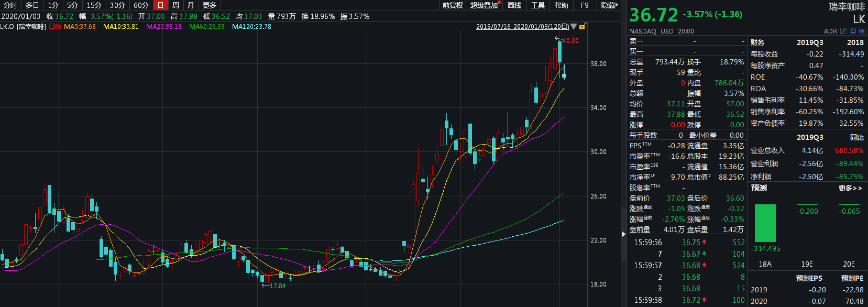868x307 pixels.
Task: Collapse the toolbar using 隐藏 arrow
Action: tap(610, 5)
